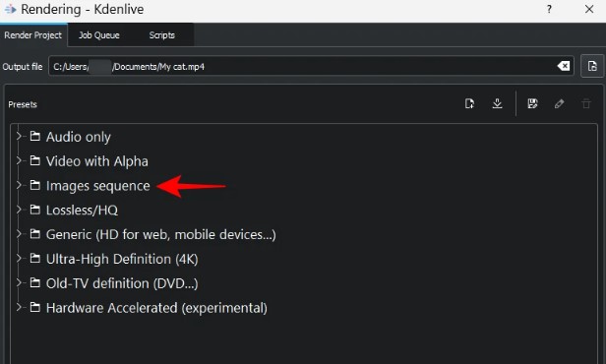Click the Video with Alpha folder icon
This screenshot has height=364, width=606.
point(35,160)
